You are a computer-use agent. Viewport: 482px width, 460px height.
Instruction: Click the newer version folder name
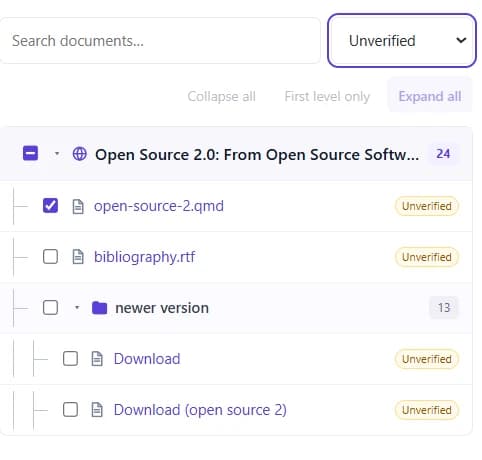click(162, 308)
